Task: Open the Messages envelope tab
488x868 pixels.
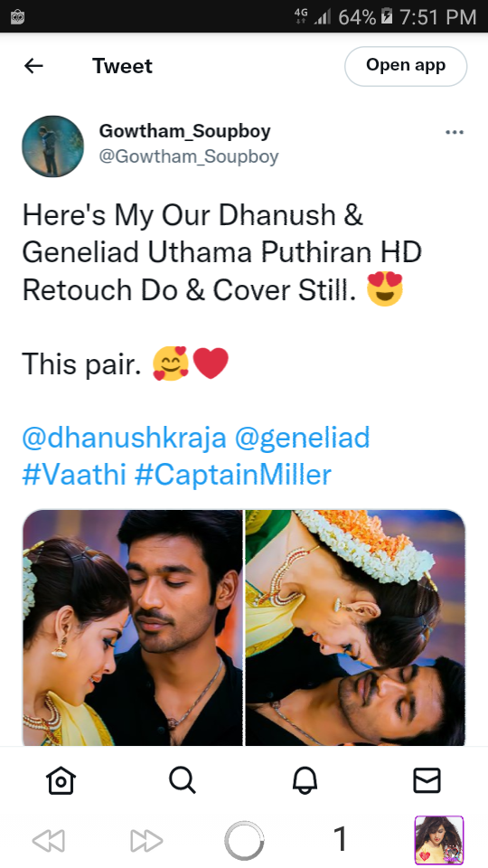Action: [427, 780]
